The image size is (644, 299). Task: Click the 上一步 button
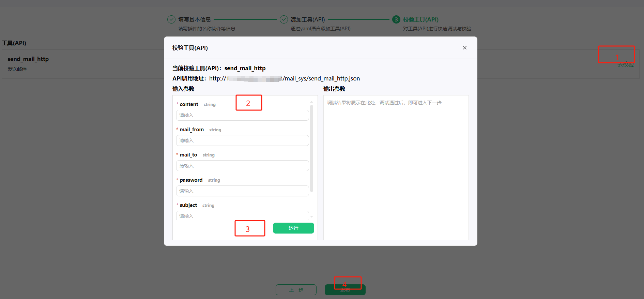[296, 290]
